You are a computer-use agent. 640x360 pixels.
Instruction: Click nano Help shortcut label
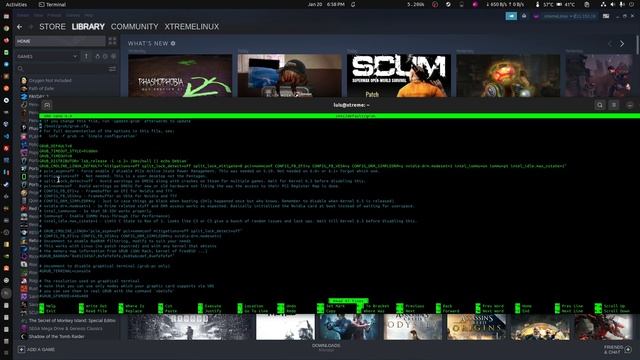51,306
